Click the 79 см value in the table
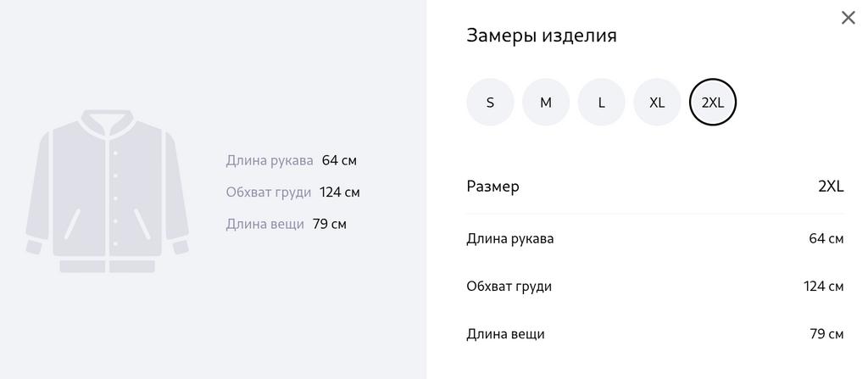This screenshot has width=868, height=379. pyautogui.click(x=826, y=334)
